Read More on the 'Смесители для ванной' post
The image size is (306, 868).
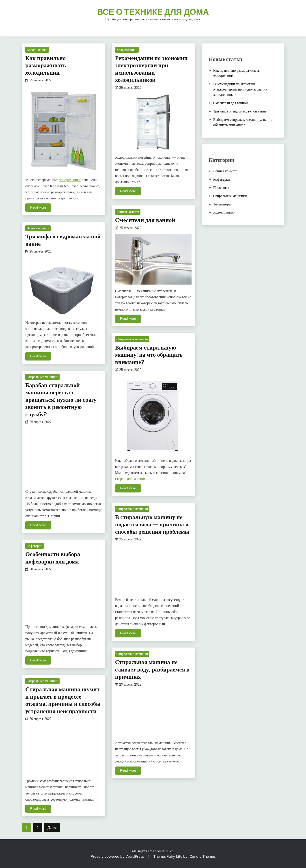(128, 319)
